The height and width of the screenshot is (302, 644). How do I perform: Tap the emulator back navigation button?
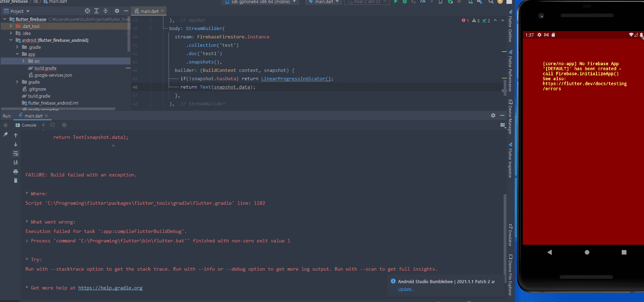pos(550,252)
